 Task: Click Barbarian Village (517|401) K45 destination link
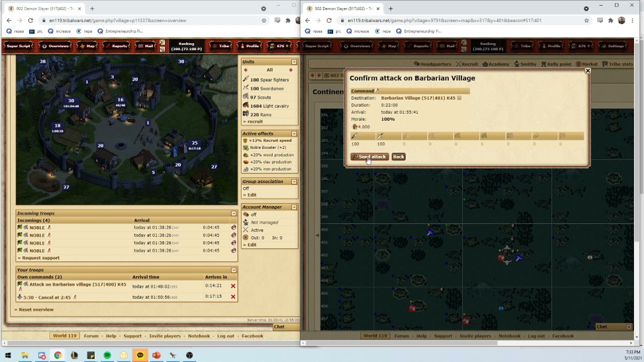(x=418, y=98)
